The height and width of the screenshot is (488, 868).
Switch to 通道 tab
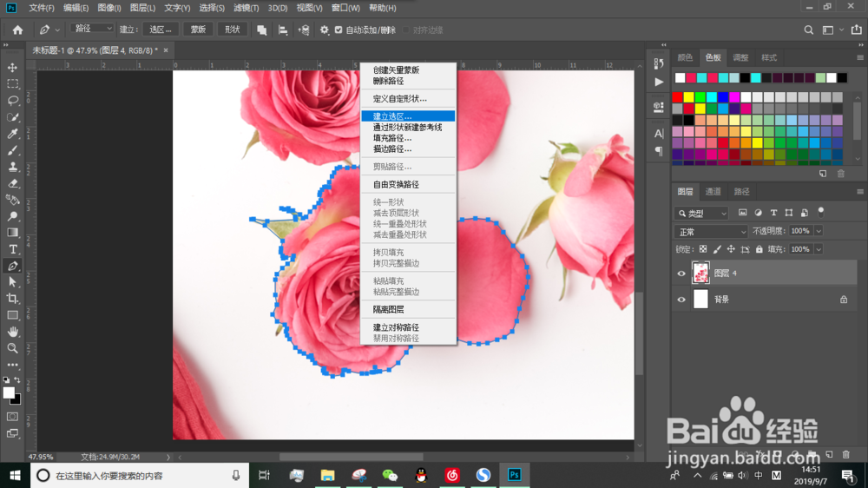pyautogui.click(x=713, y=192)
